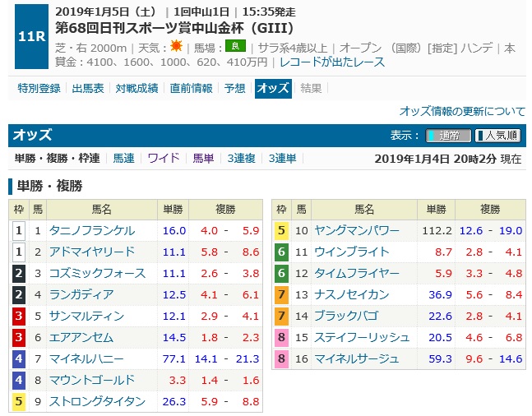Click win odds 112.2 for ヤングマンパワー
The image size is (532, 416).
(437, 231)
